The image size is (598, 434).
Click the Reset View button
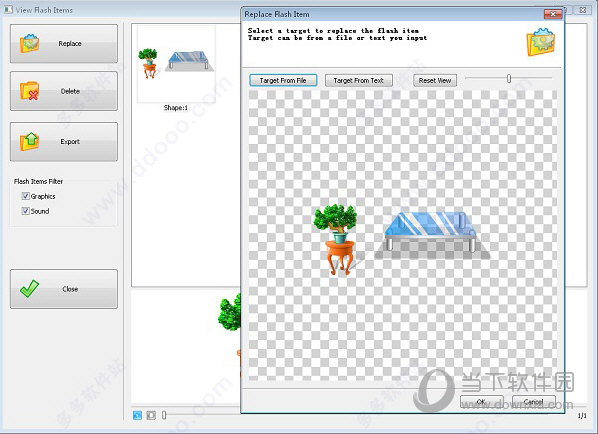(x=435, y=80)
